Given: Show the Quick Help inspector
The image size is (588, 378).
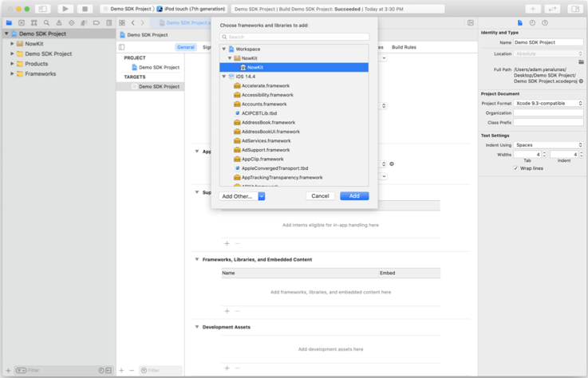Looking at the screenshot, I should point(545,23).
